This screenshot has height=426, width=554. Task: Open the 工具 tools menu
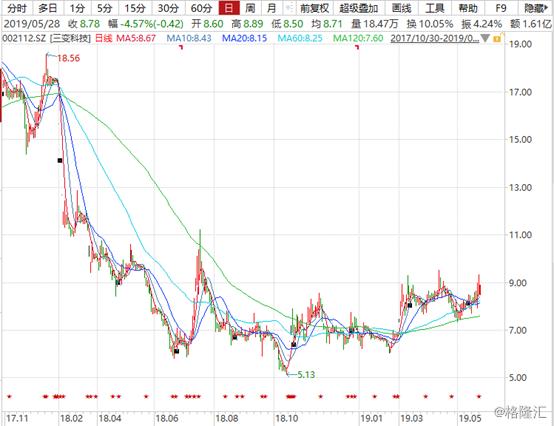click(x=435, y=8)
